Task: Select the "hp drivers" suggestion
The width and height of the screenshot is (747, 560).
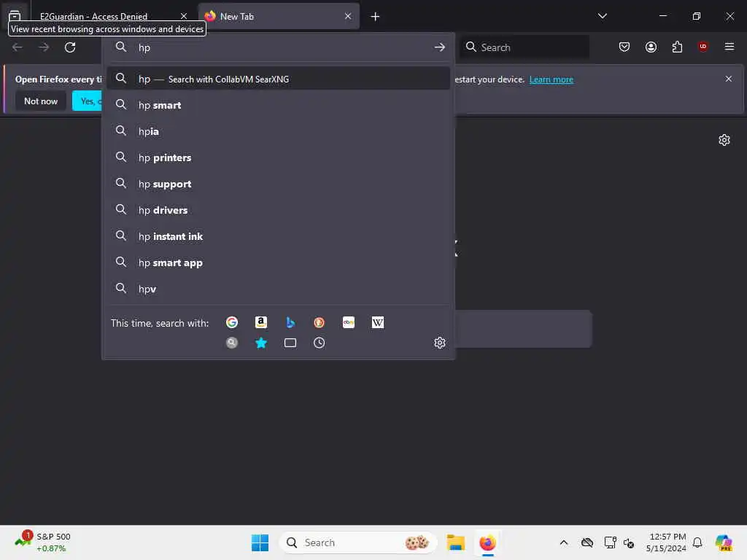Action: tap(278, 210)
